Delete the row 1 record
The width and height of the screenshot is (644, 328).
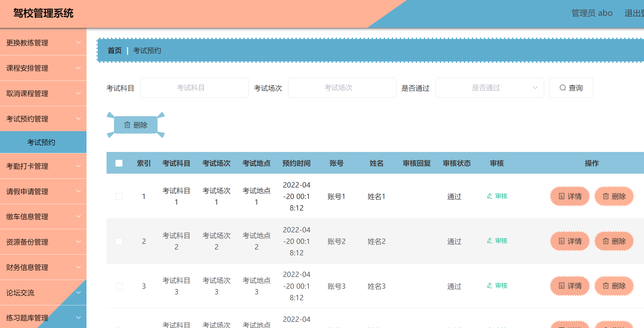[x=614, y=197]
